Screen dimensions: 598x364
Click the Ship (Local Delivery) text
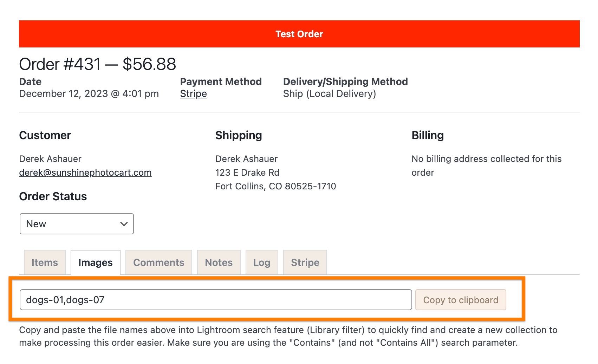click(330, 94)
